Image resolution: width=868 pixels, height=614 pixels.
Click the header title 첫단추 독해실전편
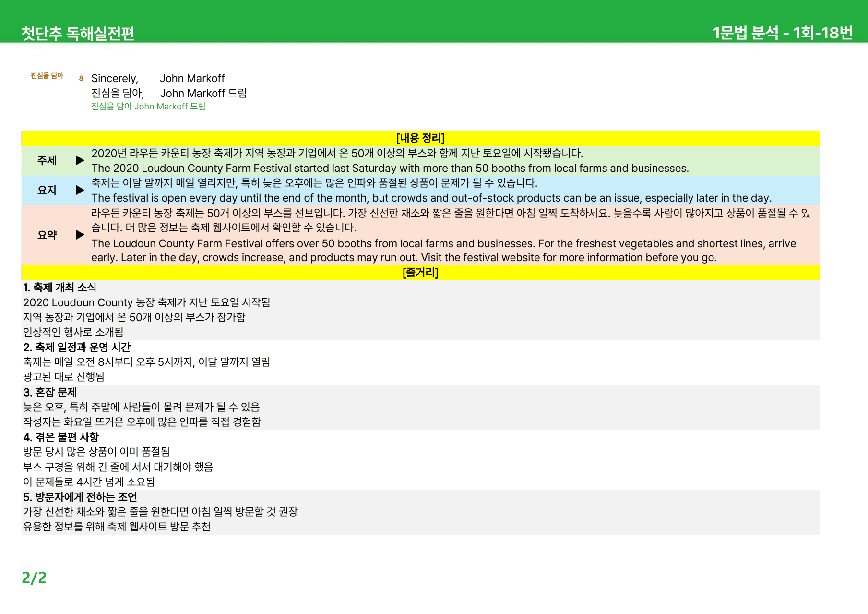point(78,33)
